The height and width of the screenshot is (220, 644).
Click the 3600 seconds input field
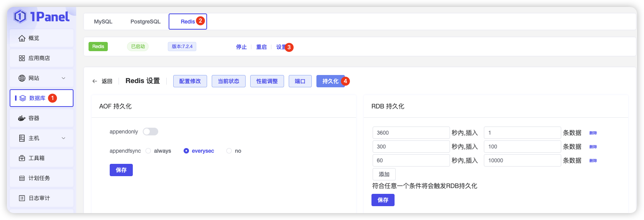coord(411,133)
